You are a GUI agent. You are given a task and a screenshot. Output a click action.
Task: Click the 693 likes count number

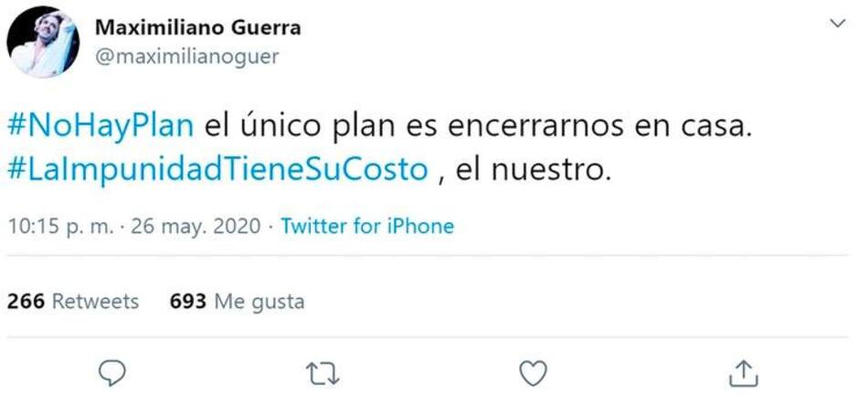point(188,301)
